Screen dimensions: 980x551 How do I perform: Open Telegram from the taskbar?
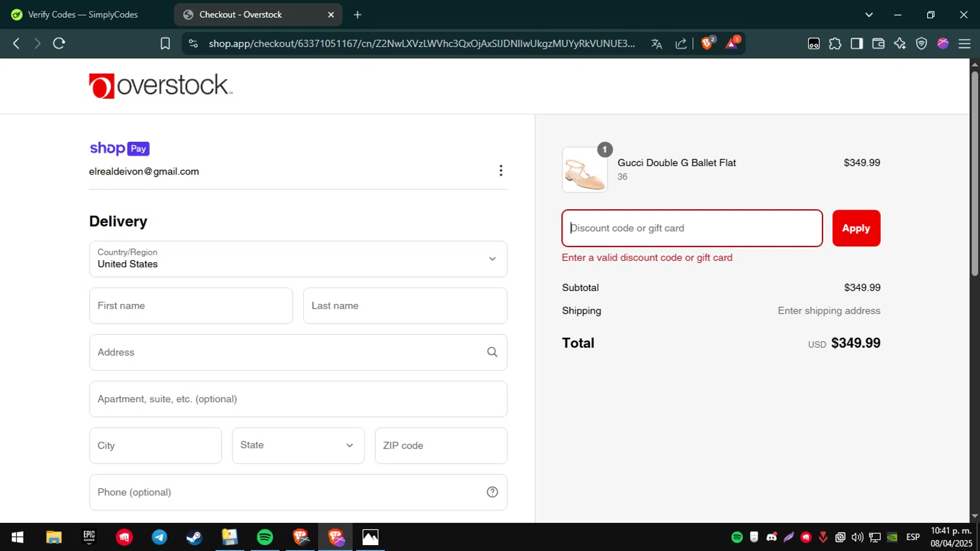click(x=159, y=537)
